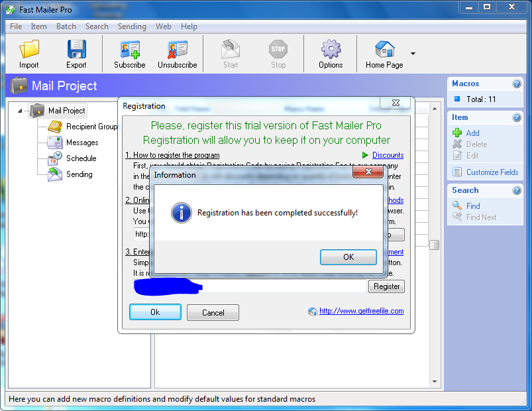Viewport: 532px width, 411px height.
Task: Click the registration code input field
Action: (250, 286)
